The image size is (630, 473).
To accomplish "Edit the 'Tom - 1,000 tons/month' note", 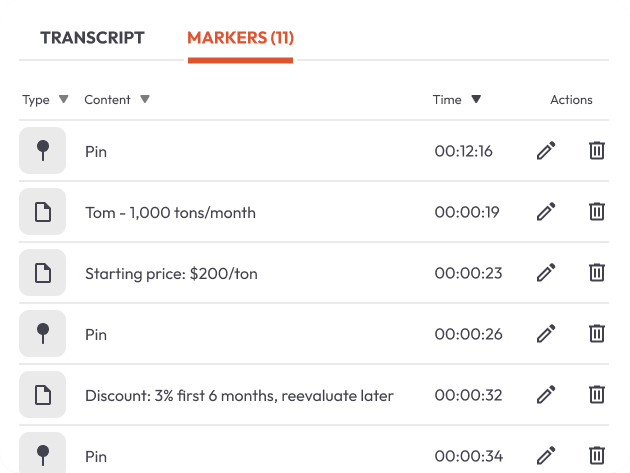I will point(546,212).
